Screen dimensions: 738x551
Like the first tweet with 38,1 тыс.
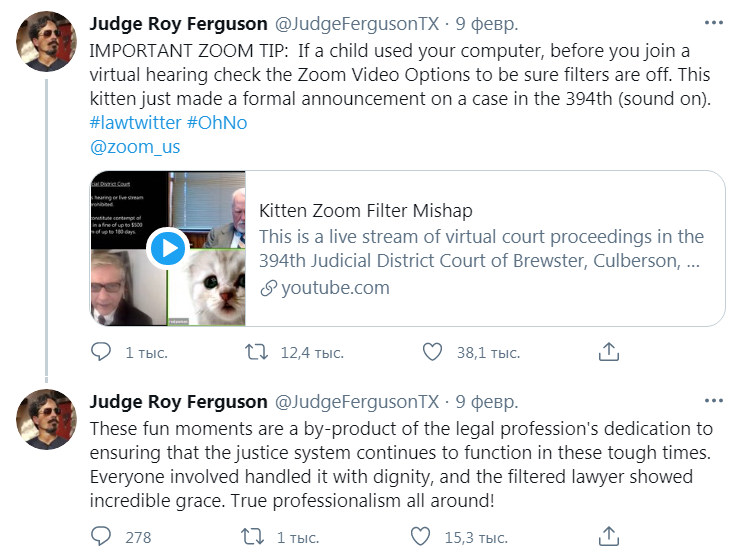click(x=432, y=352)
